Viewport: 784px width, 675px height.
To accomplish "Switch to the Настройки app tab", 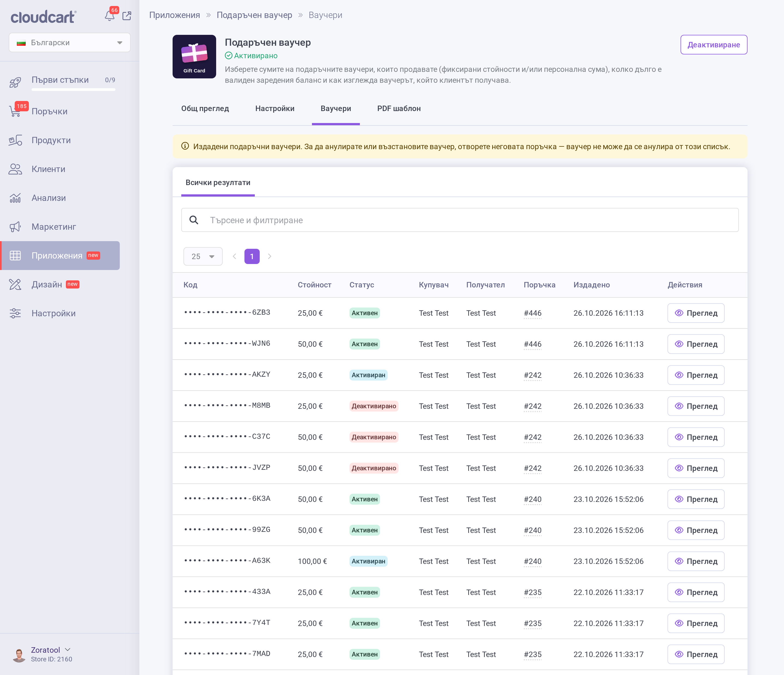I will coord(275,109).
